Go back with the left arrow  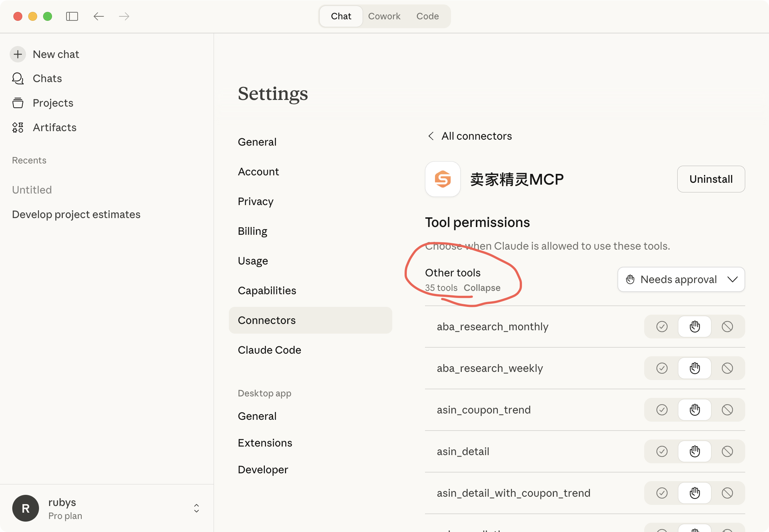point(98,16)
